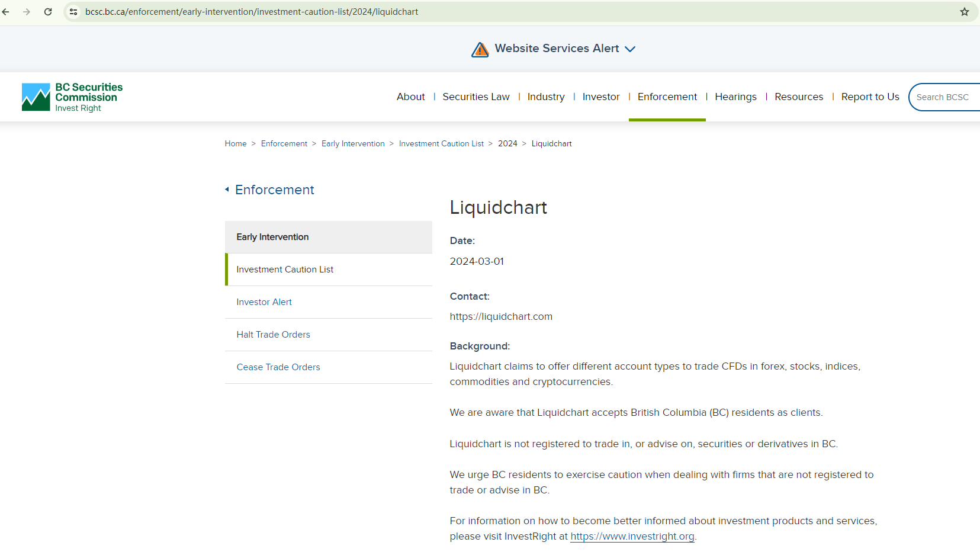Screen dimensions: 980x555
Task: Click the date 2024-03-01
Action: 477,262
